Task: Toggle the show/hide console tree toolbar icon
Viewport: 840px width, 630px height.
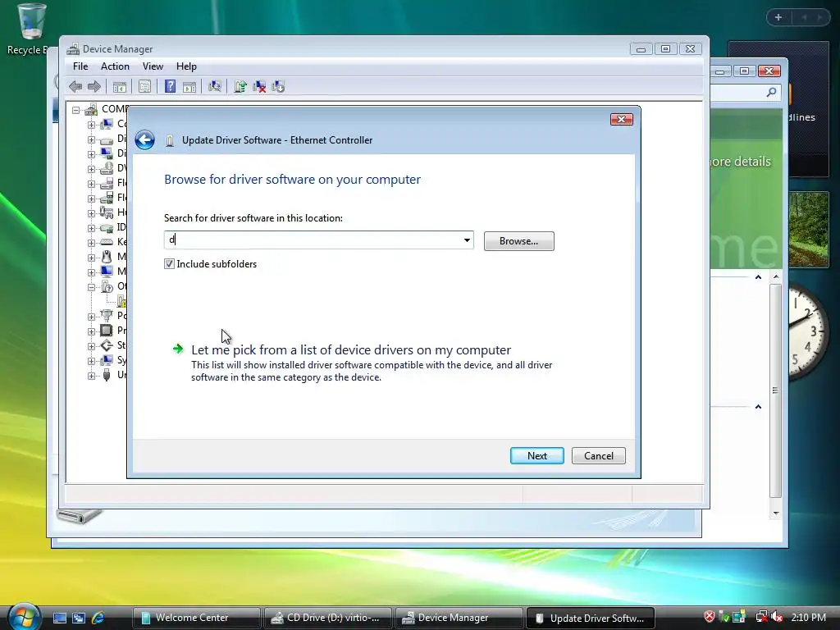Action: tap(120, 86)
